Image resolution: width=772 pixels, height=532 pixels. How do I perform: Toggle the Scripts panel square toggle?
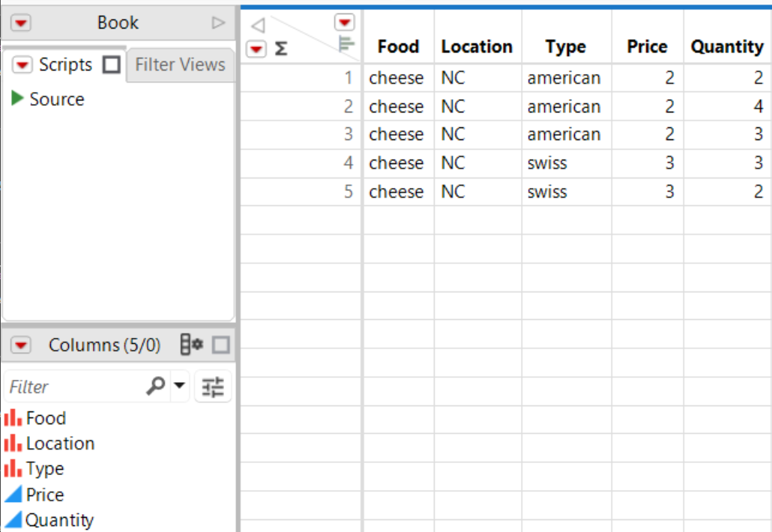pos(110,65)
